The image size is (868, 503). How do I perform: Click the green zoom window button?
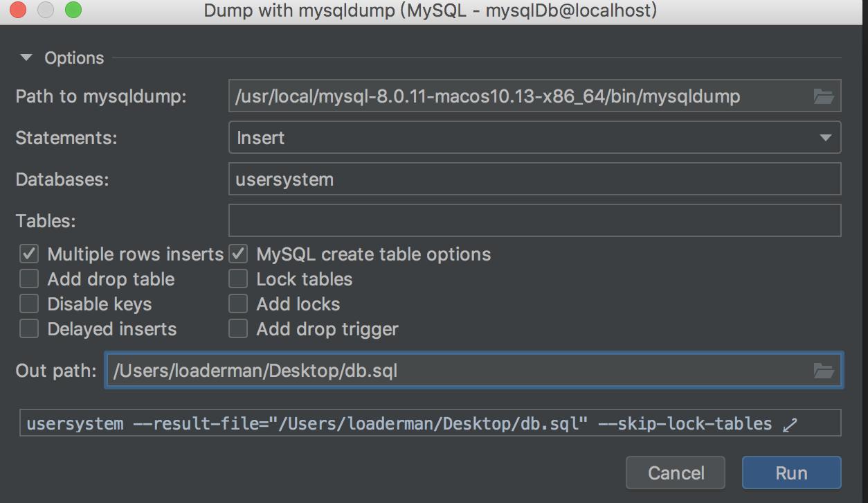[x=73, y=10]
